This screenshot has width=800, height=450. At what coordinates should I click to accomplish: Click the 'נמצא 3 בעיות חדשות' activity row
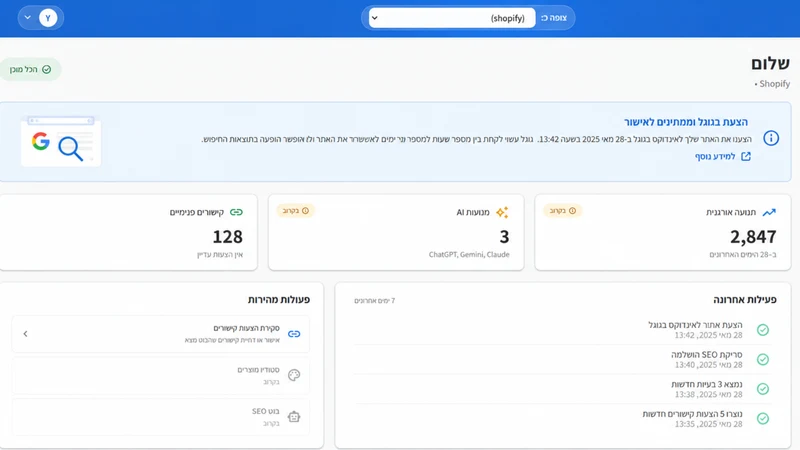(x=562, y=389)
